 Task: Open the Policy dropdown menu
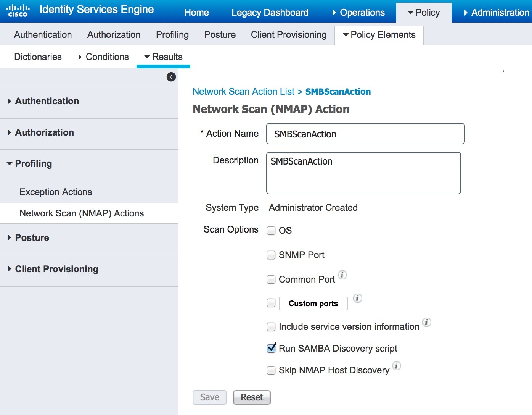point(424,13)
